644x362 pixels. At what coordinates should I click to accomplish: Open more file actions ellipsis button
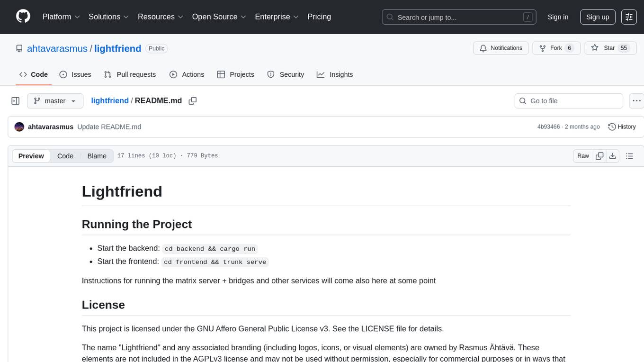[x=636, y=101]
